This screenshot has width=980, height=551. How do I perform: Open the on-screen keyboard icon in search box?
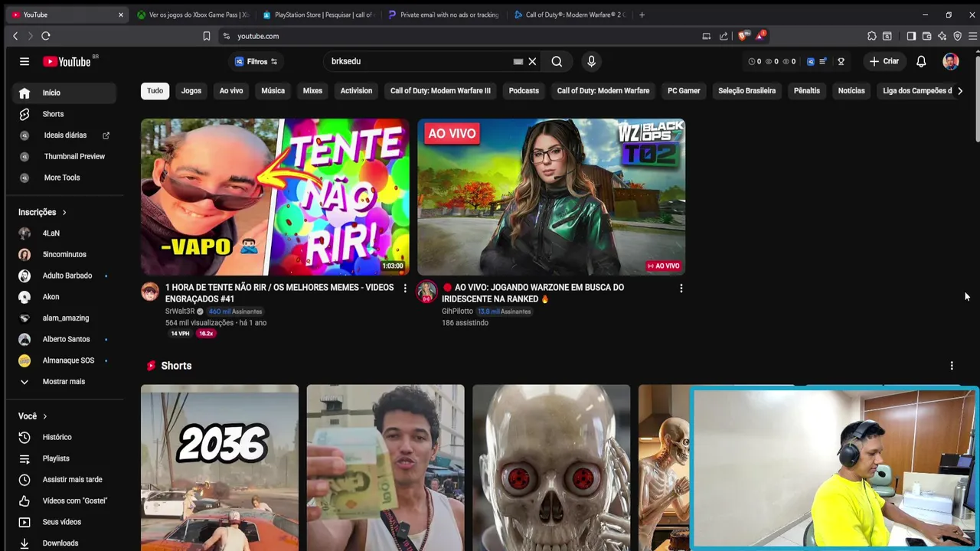pyautogui.click(x=518, y=61)
